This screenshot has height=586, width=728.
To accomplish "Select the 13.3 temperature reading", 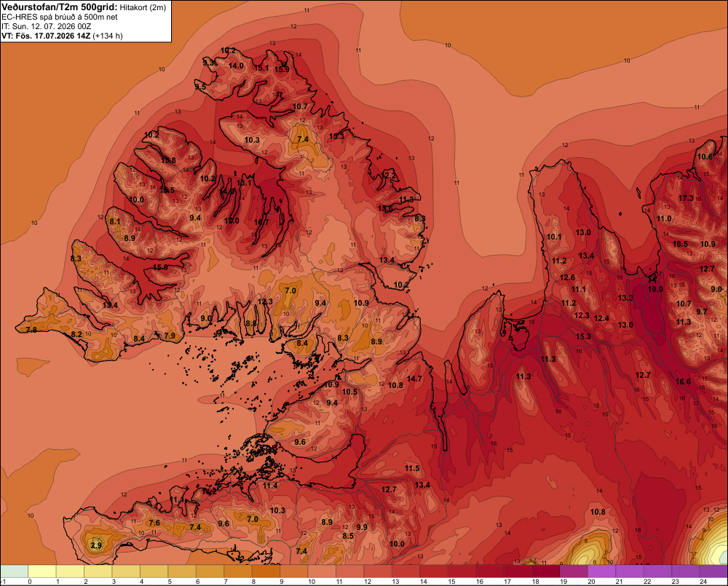I will 625,298.
